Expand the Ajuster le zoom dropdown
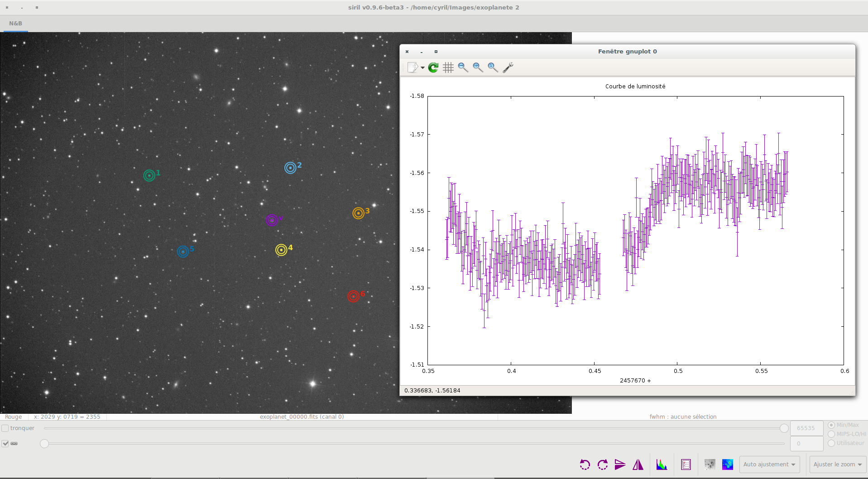The image size is (868, 479). 838,464
